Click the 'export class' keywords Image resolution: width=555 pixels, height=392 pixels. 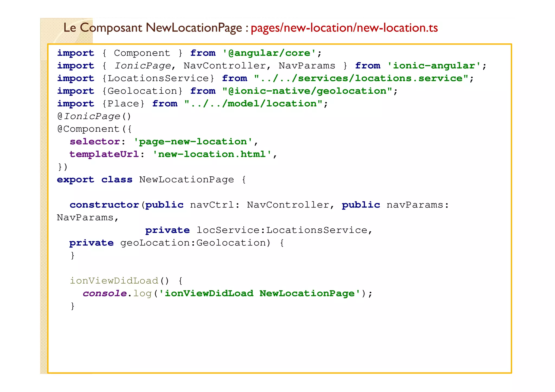click(95, 180)
